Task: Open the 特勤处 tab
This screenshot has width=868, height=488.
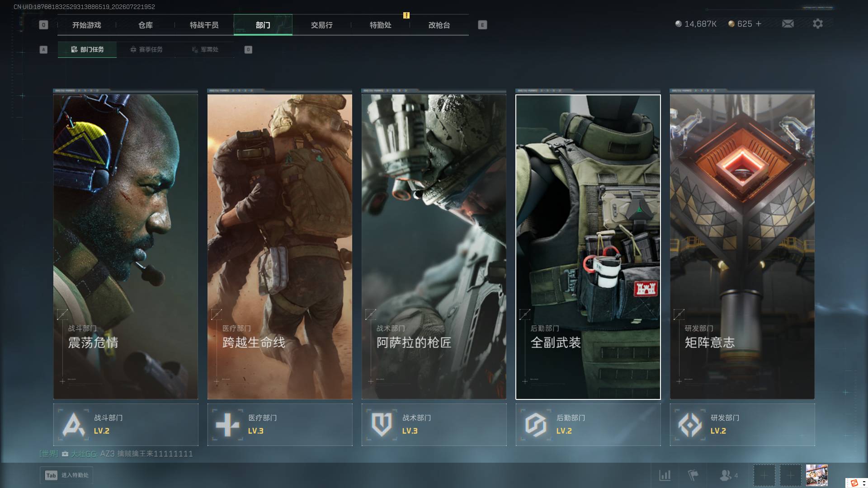Action: (x=381, y=25)
